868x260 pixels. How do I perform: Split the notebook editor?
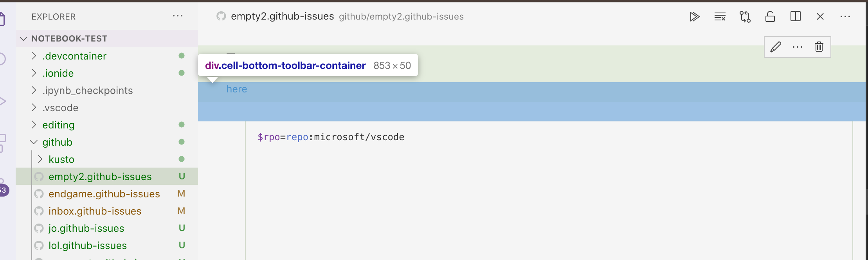pos(796,17)
